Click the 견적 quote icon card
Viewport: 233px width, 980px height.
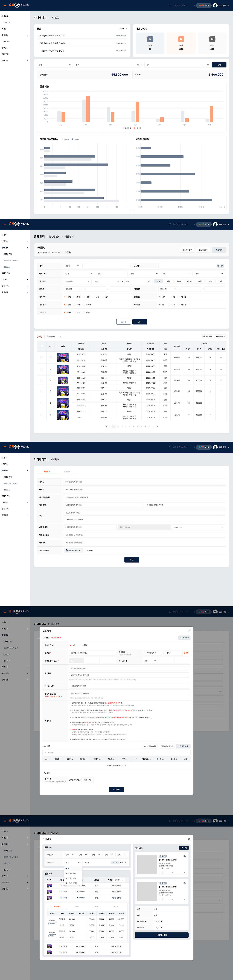[x=150, y=43]
